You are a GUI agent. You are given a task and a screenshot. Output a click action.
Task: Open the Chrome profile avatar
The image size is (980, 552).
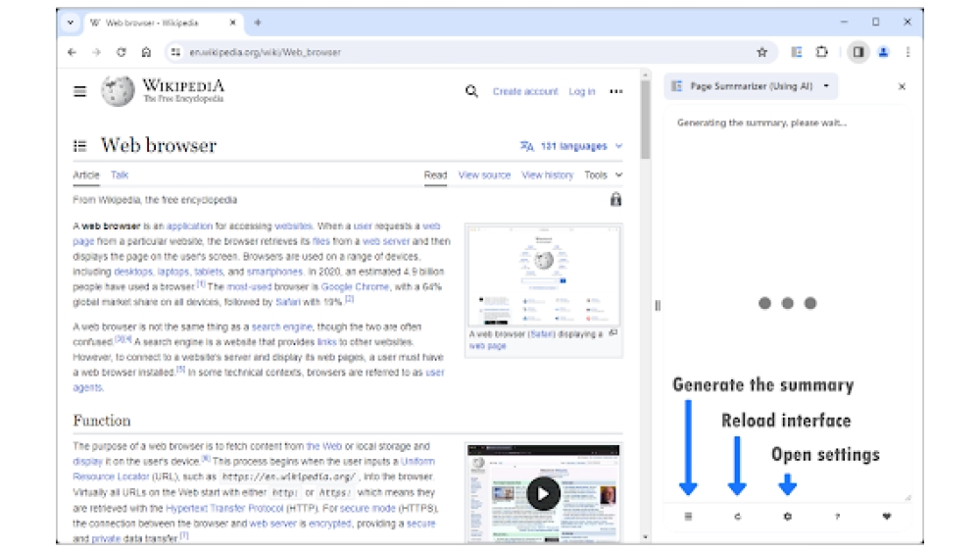pyautogui.click(x=883, y=53)
